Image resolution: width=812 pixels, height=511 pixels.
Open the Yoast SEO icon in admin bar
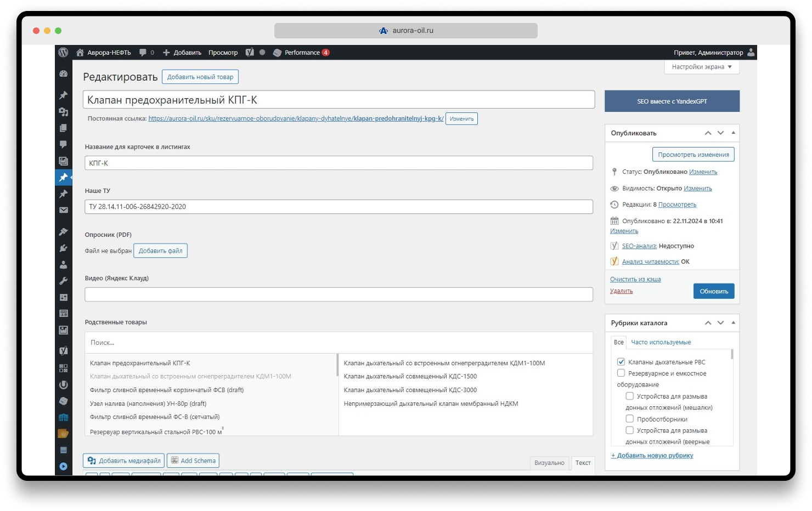[250, 53]
